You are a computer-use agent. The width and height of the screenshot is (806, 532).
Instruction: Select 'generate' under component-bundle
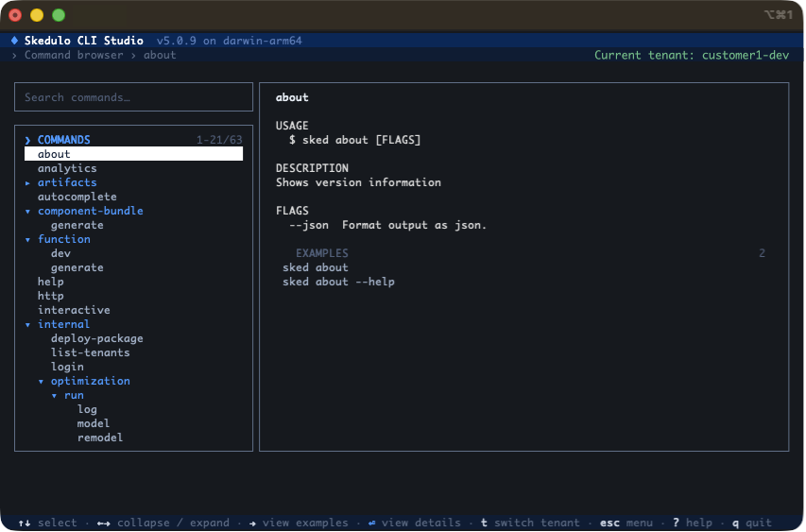77,225
